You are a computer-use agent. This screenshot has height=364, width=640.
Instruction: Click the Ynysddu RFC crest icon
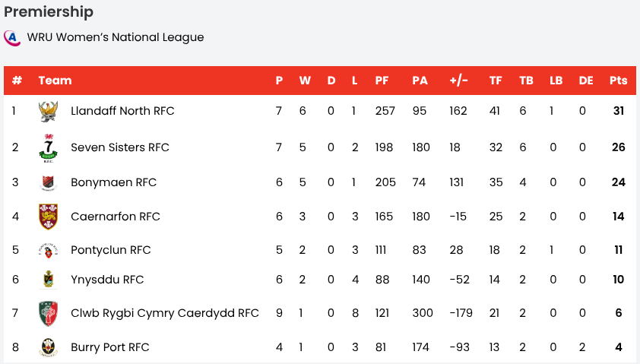(x=48, y=280)
